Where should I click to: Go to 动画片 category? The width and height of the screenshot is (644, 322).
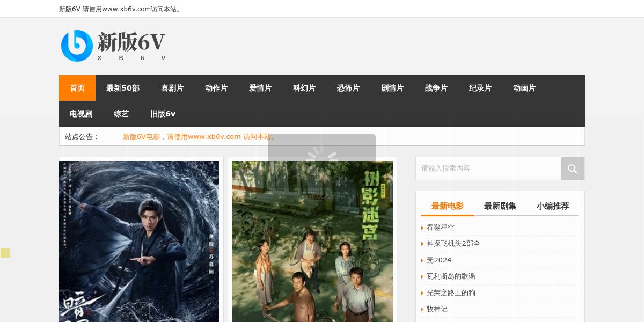(524, 88)
